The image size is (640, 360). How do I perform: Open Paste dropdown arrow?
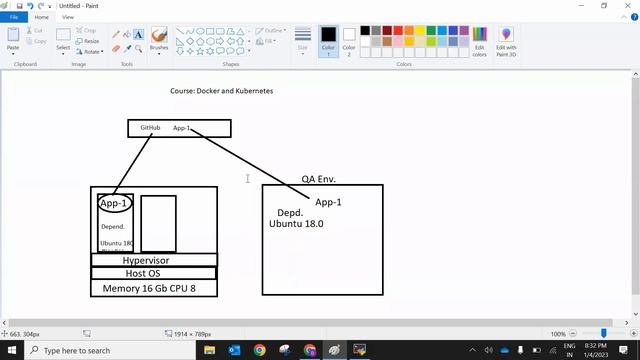[13, 54]
